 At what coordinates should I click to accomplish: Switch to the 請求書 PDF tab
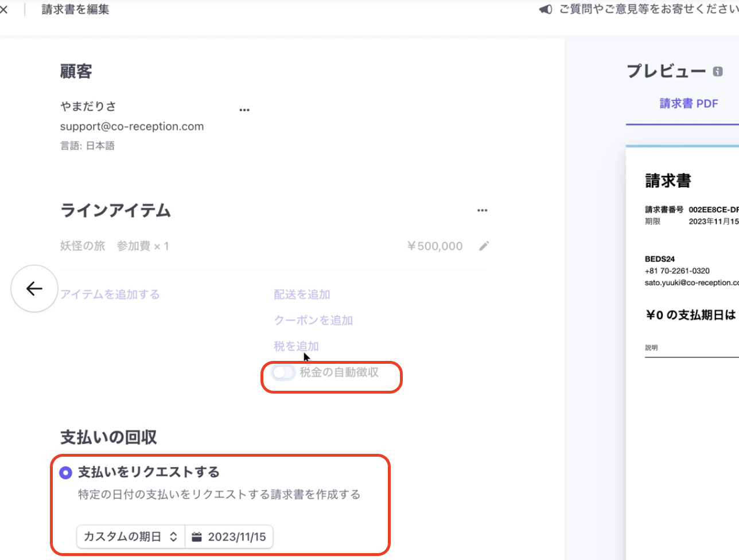pos(689,104)
